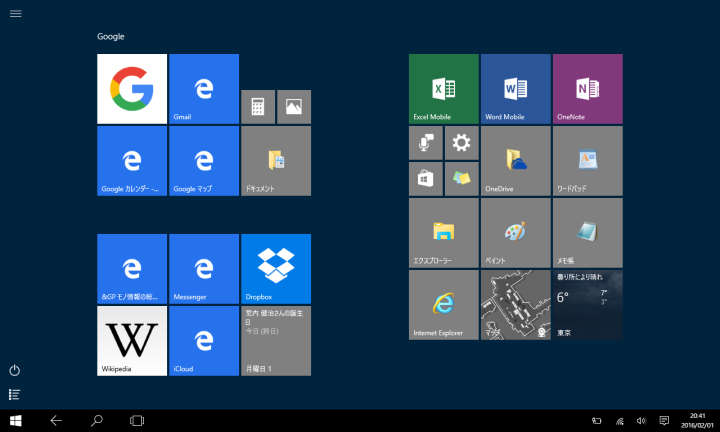Open the &GP モノ情報 Edge tile

132,269
